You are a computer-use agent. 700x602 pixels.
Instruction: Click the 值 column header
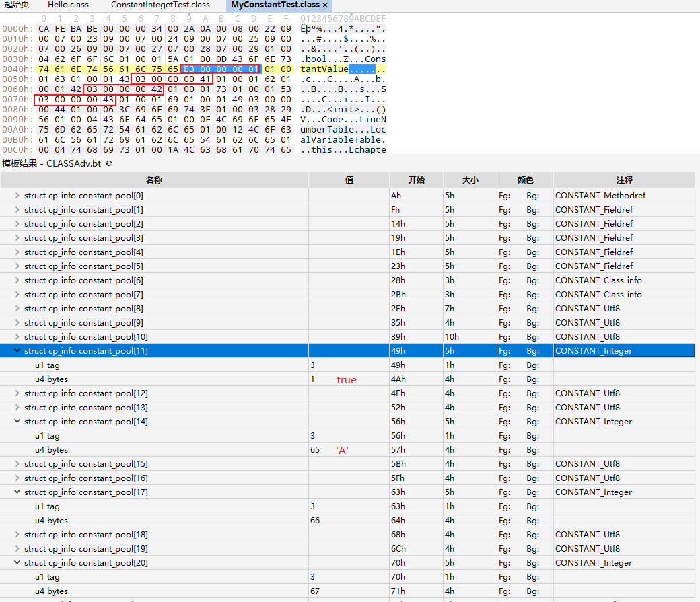click(349, 180)
